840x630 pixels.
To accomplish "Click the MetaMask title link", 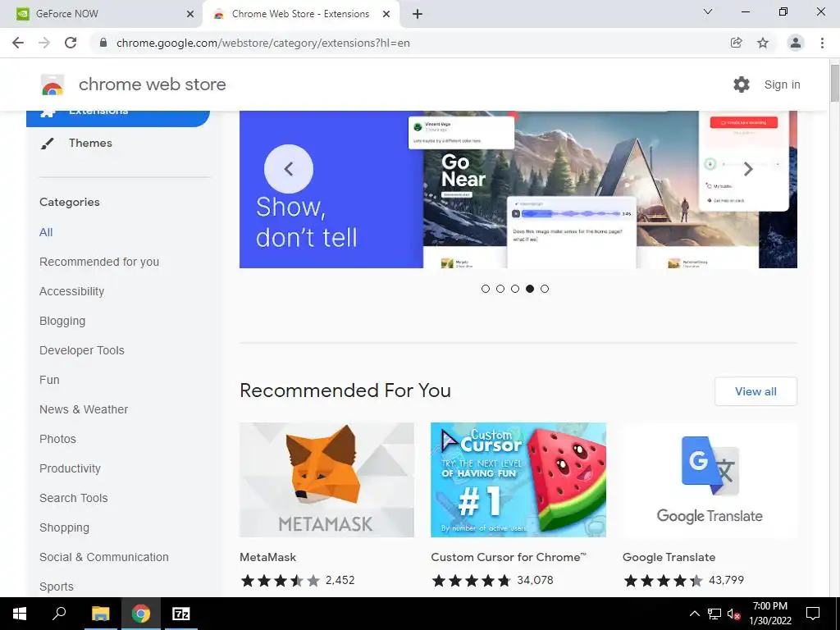I will coord(268,557).
